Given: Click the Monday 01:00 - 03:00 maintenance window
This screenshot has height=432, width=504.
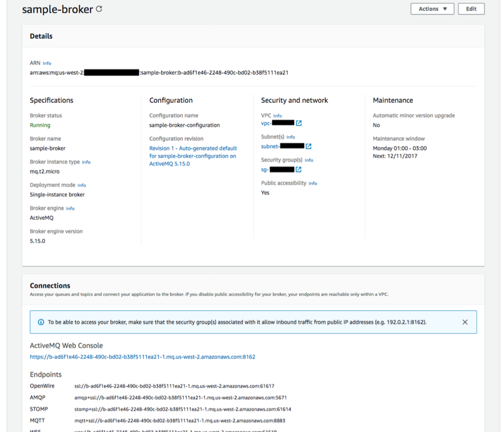Looking at the screenshot, I should [400, 148].
